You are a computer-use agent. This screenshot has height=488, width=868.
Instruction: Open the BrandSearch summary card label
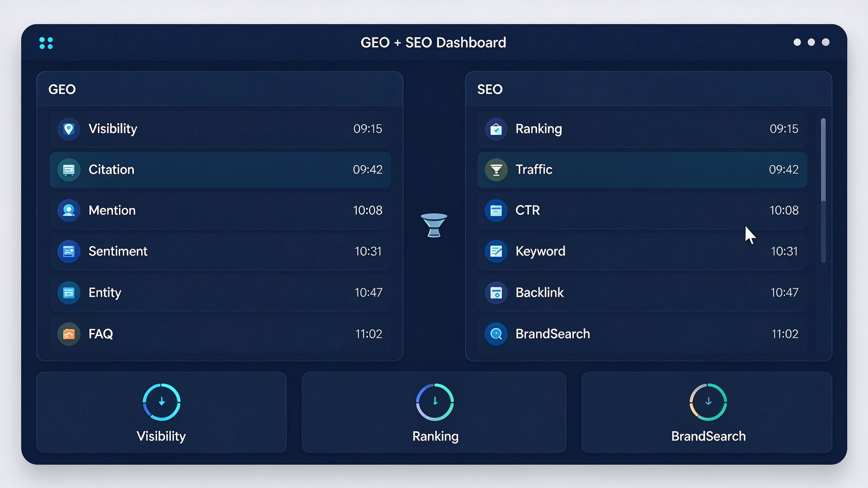[708, 437]
